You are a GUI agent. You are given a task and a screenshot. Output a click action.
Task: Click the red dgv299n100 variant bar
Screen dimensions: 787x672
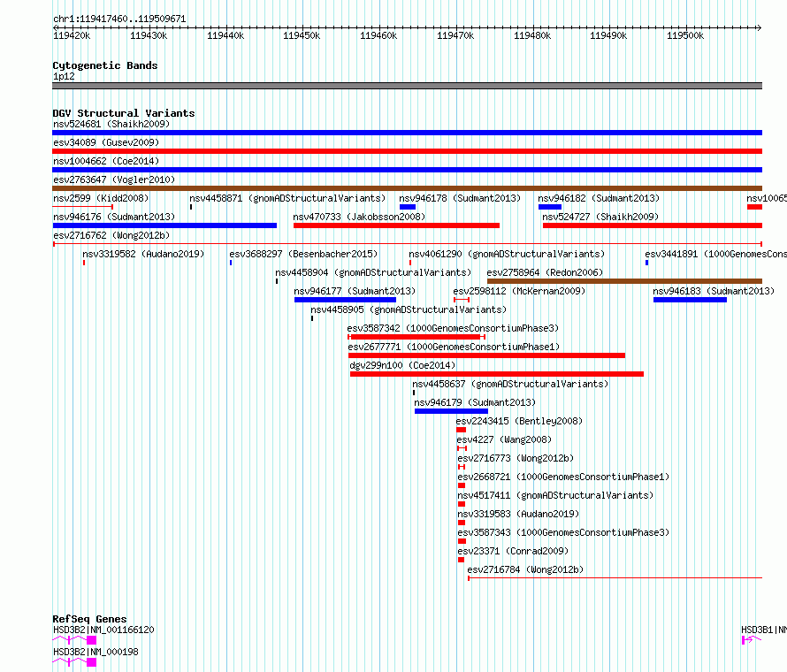[x=497, y=374]
